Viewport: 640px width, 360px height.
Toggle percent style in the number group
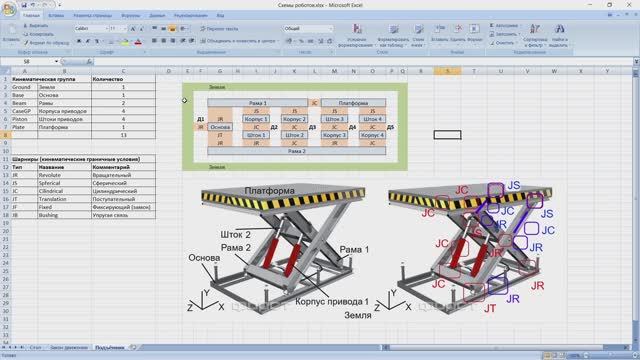[x=301, y=41]
